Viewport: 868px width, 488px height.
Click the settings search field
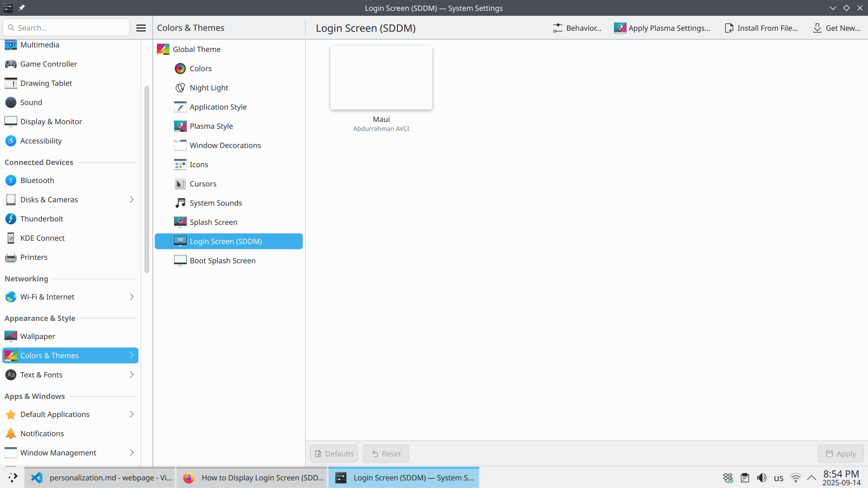[66, 28]
